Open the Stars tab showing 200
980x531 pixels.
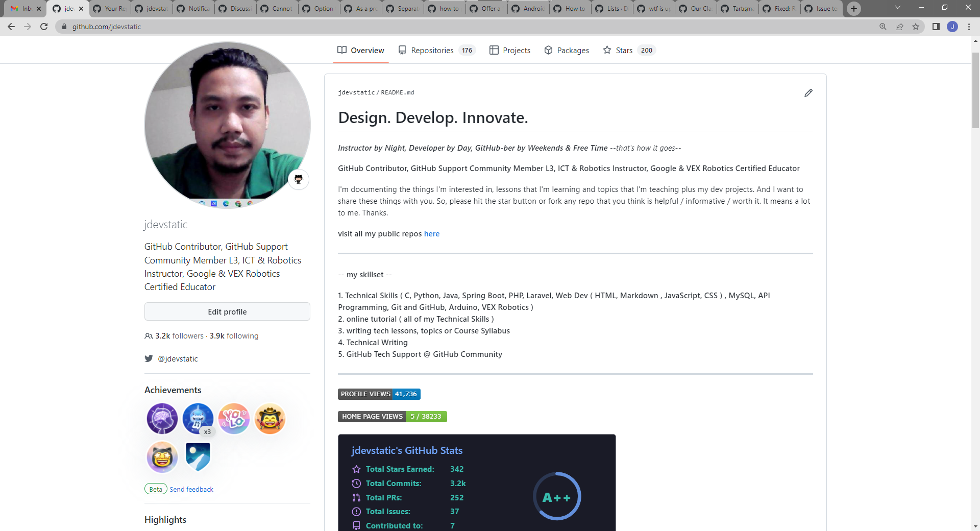[624, 50]
